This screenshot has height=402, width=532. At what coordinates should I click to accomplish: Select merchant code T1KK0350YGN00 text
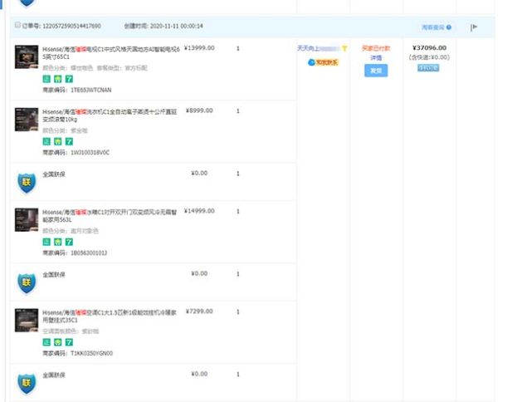click(x=91, y=354)
